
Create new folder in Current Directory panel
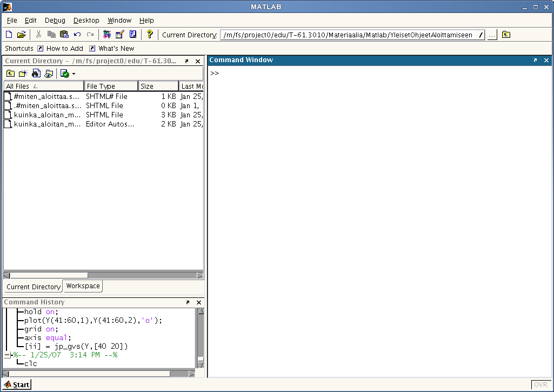23,74
